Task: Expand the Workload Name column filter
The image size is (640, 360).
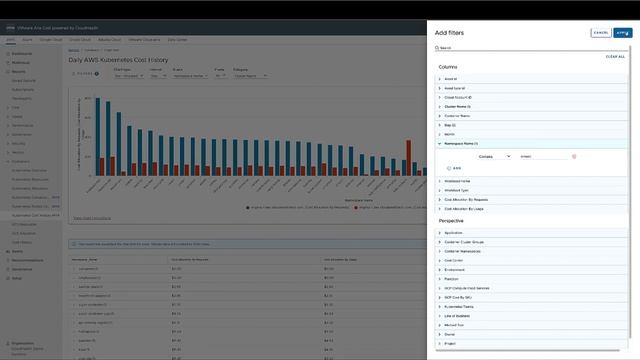Action: coord(531,181)
